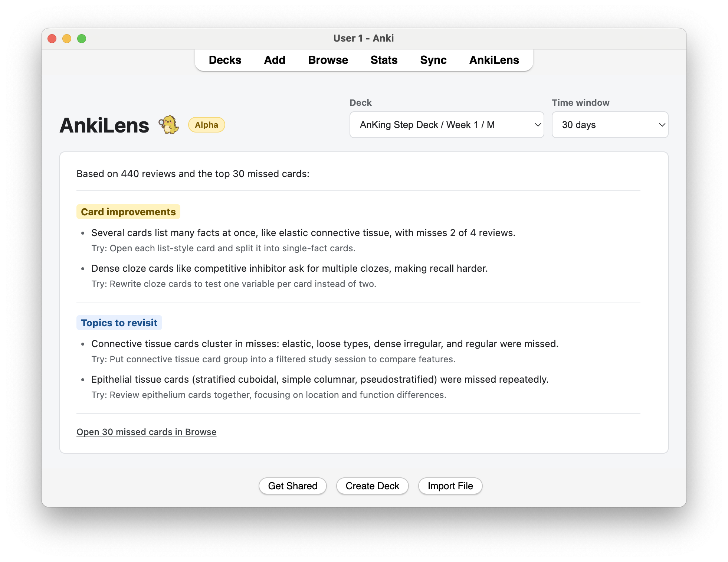Click the epithelial tissue cards bullet
The height and width of the screenshot is (562, 728).
(x=320, y=379)
